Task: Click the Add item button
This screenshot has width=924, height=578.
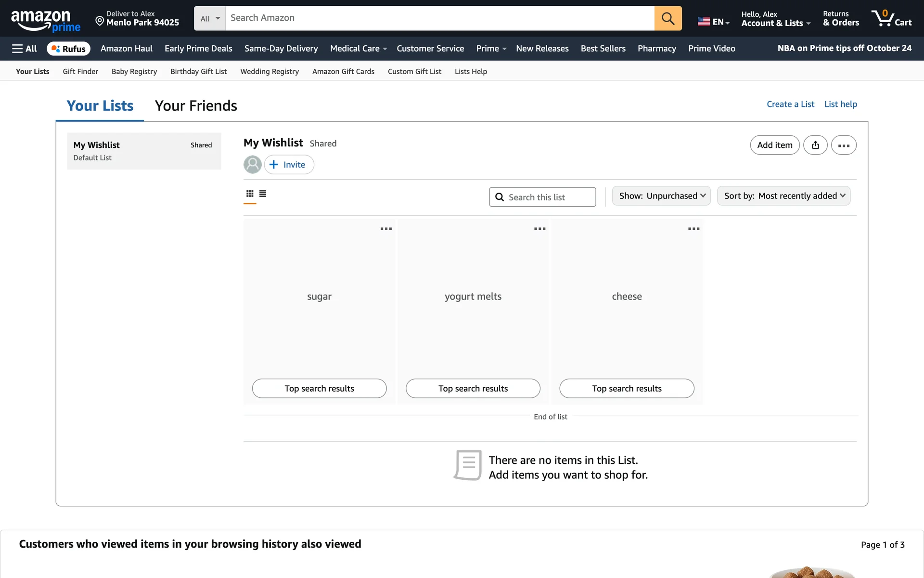Action: [x=774, y=145]
